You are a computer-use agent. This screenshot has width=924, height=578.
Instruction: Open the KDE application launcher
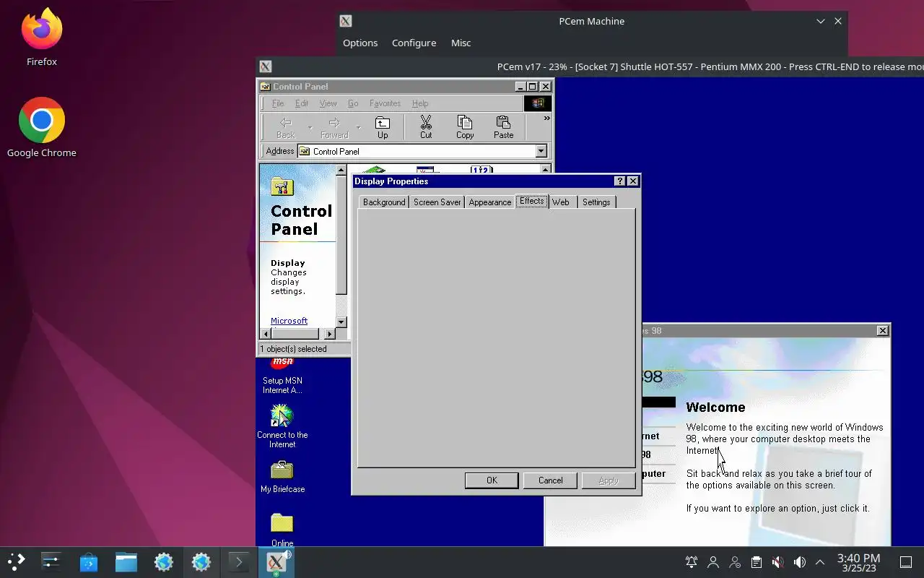pos(16,561)
